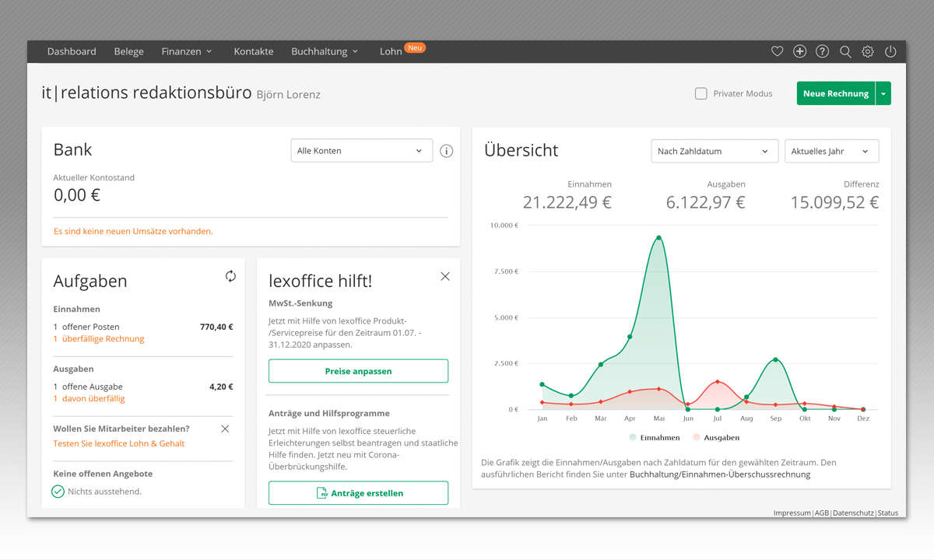Click the green check icon by Nichts ausstehend

(58, 491)
